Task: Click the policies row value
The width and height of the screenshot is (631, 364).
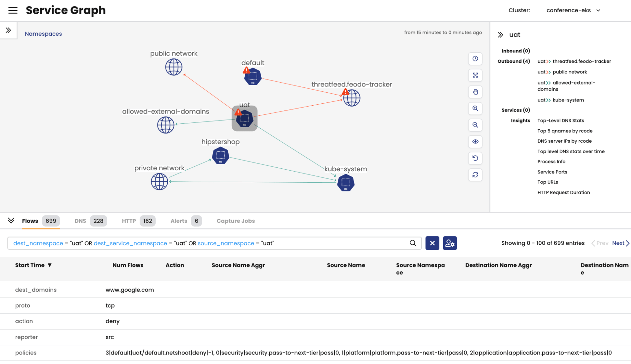Action: (359, 353)
